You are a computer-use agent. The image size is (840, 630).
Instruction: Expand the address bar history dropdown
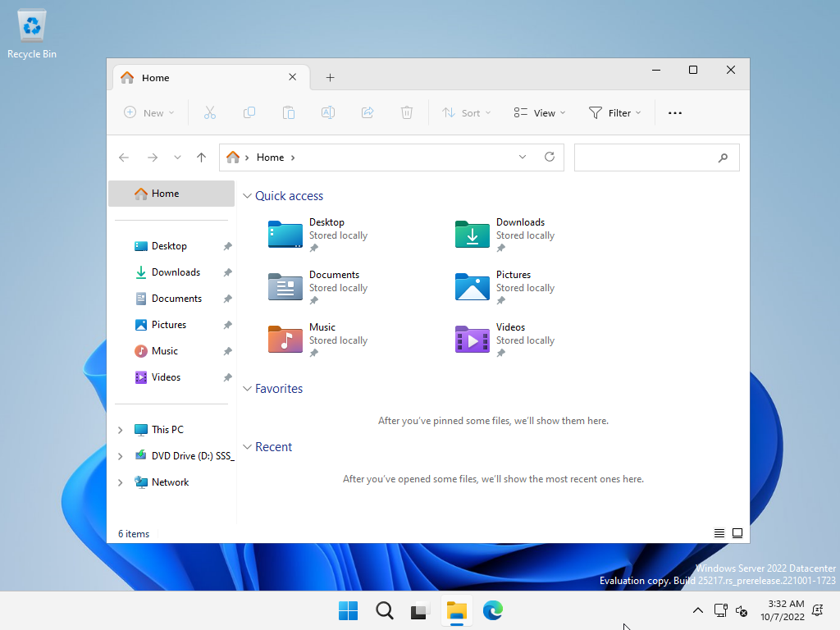[x=523, y=157]
